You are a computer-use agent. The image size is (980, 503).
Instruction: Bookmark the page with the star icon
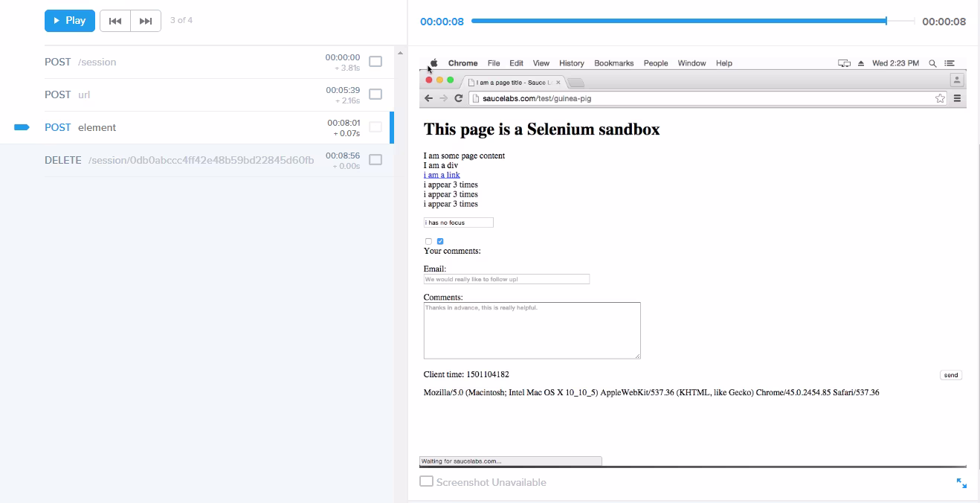click(940, 98)
